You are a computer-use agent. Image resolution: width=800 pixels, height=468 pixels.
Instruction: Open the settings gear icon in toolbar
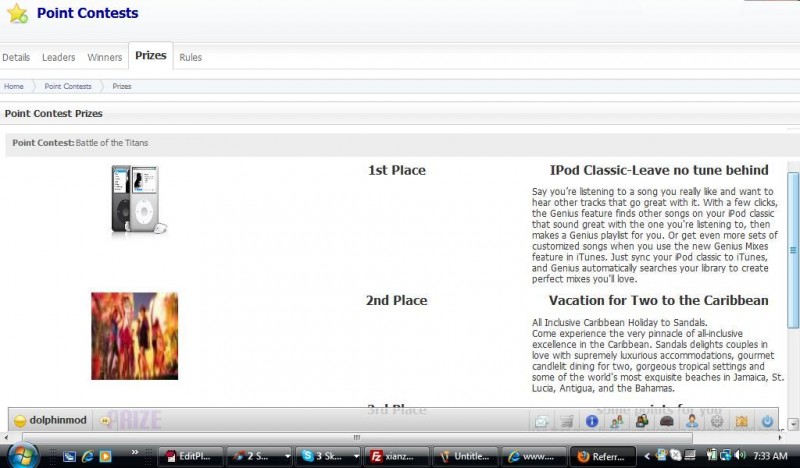[717, 421]
